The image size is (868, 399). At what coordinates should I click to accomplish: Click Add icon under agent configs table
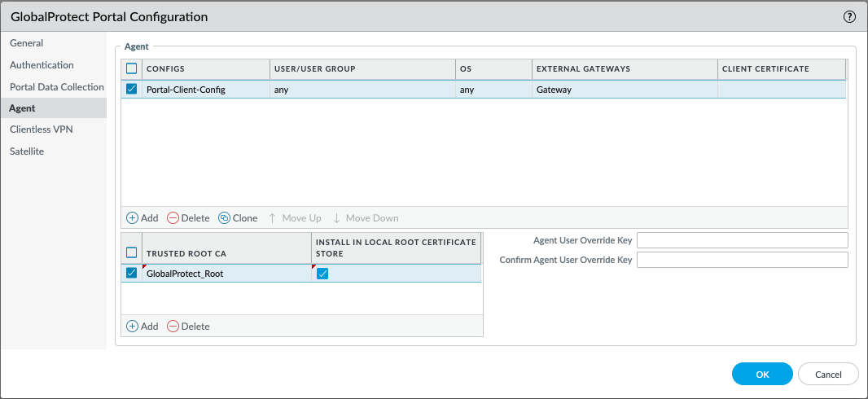pos(133,218)
